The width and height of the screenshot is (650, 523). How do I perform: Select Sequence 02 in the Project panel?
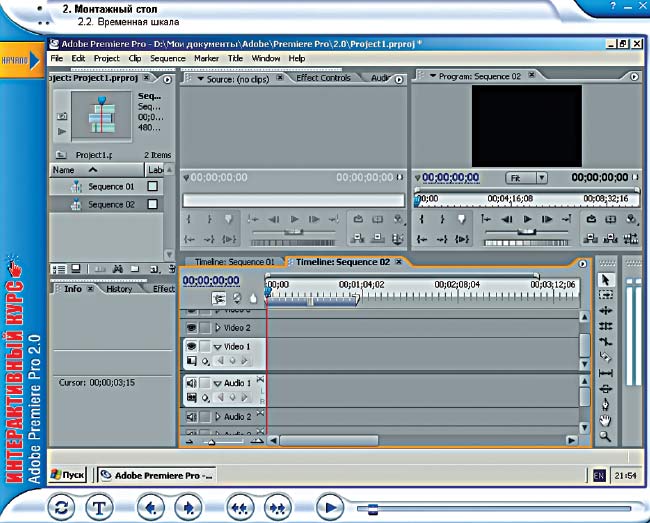pyautogui.click(x=110, y=204)
